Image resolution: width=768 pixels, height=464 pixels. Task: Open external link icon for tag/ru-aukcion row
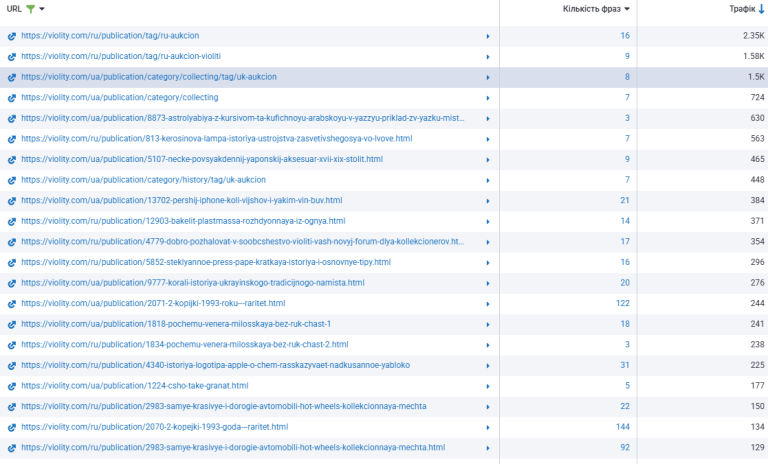point(12,36)
